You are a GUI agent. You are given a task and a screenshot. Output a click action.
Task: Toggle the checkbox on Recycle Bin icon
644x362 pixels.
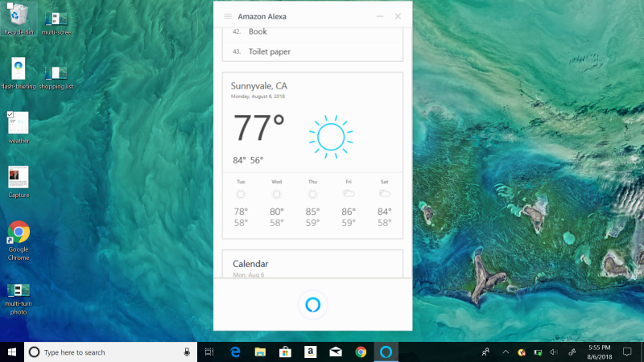[x=10, y=6]
